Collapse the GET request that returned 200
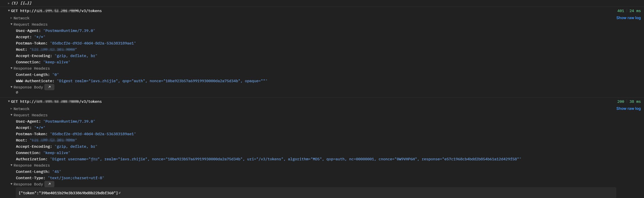Image resolution: width=644 pixels, height=198 pixels. (9, 102)
